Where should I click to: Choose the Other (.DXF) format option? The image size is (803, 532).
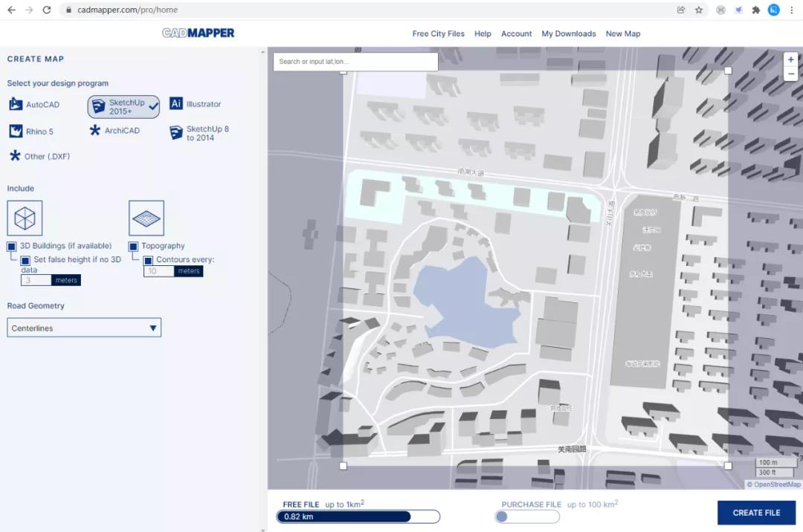click(39, 156)
